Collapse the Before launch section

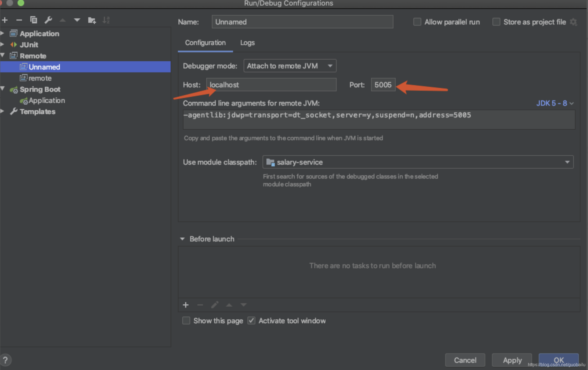(182, 239)
